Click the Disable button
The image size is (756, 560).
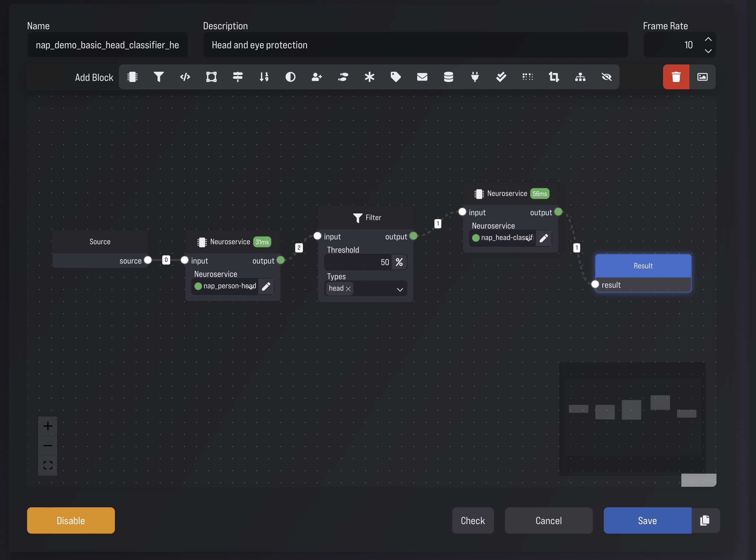tap(71, 520)
